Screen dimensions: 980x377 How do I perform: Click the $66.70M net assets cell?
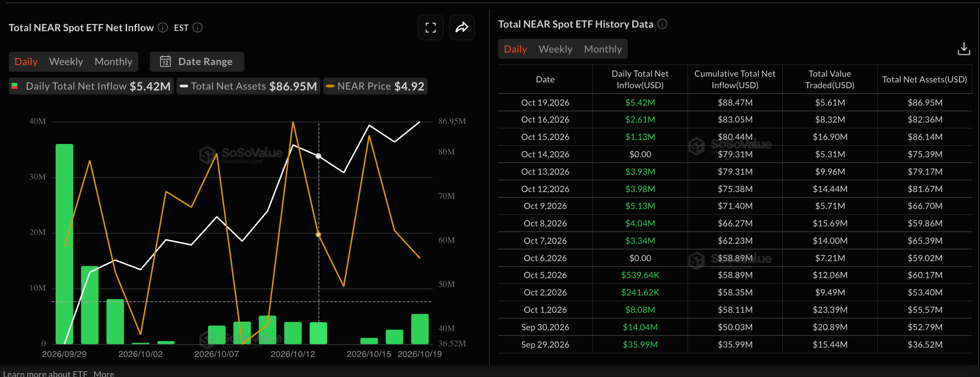click(x=925, y=206)
